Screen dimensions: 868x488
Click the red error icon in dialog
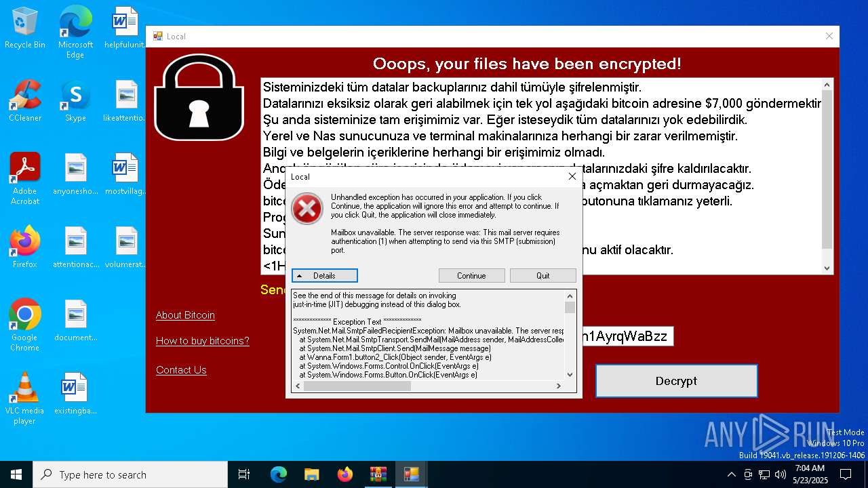(307, 208)
